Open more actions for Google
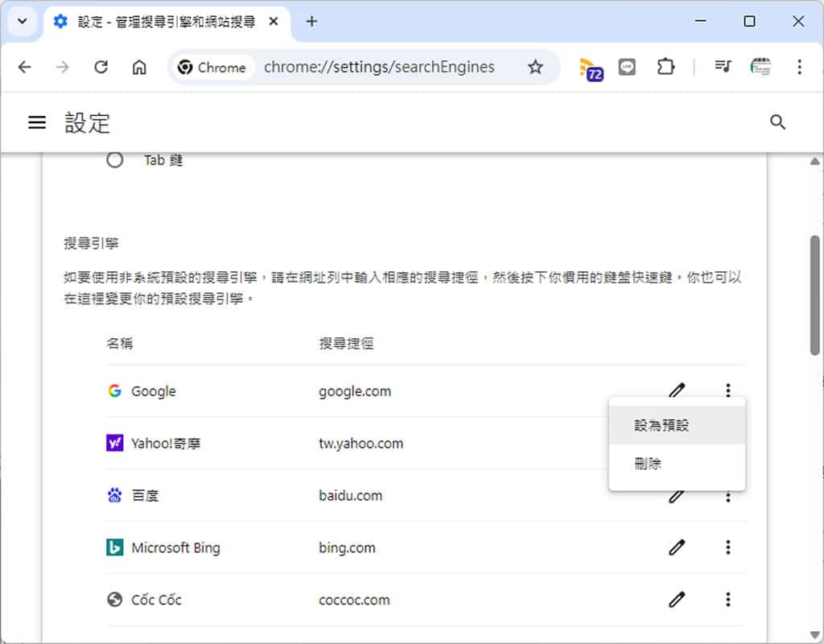824x644 pixels. [x=727, y=390]
